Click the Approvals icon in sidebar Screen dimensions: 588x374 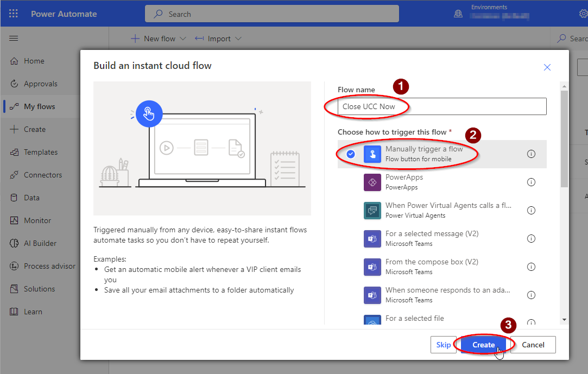point(14,84)
